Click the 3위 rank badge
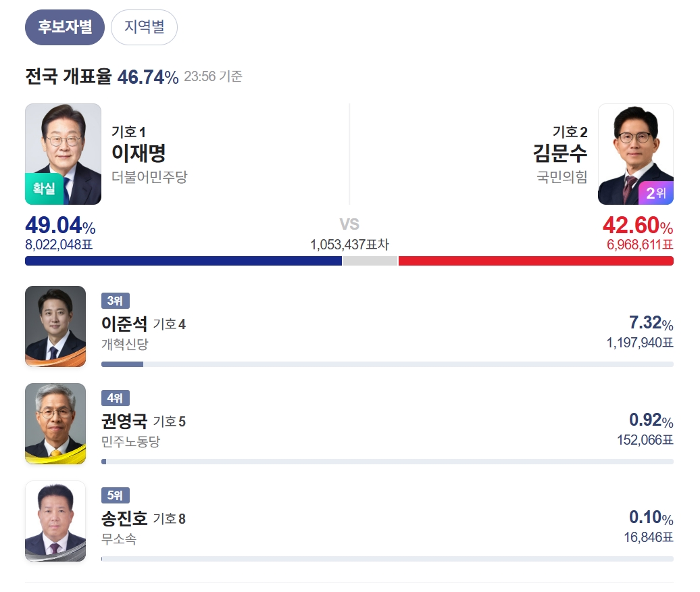The image size is (700, 592). (x=115, y=301)
